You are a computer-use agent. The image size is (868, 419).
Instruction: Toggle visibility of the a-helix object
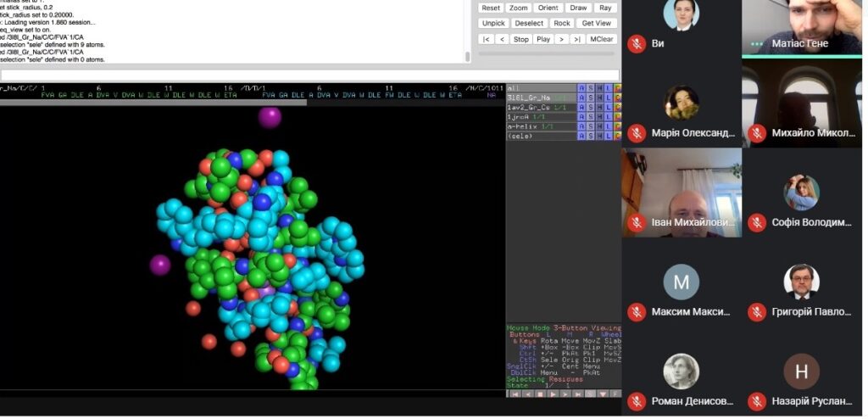click(x=542, y=126)
